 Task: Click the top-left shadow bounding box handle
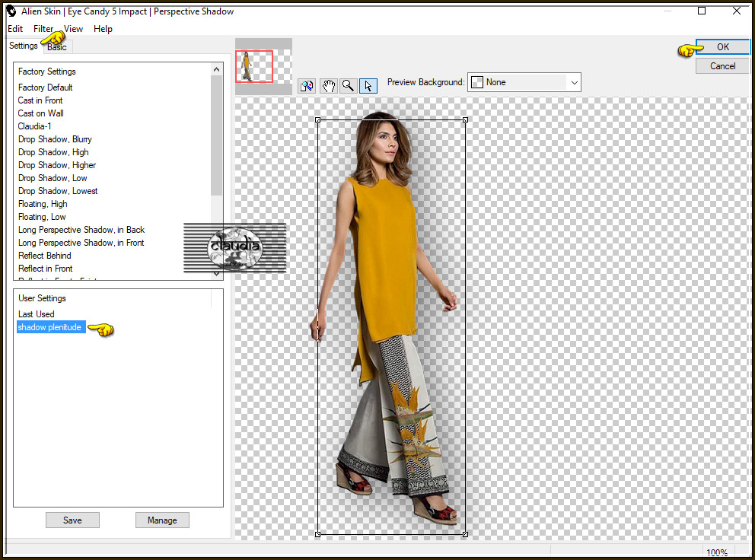(318, 120)
